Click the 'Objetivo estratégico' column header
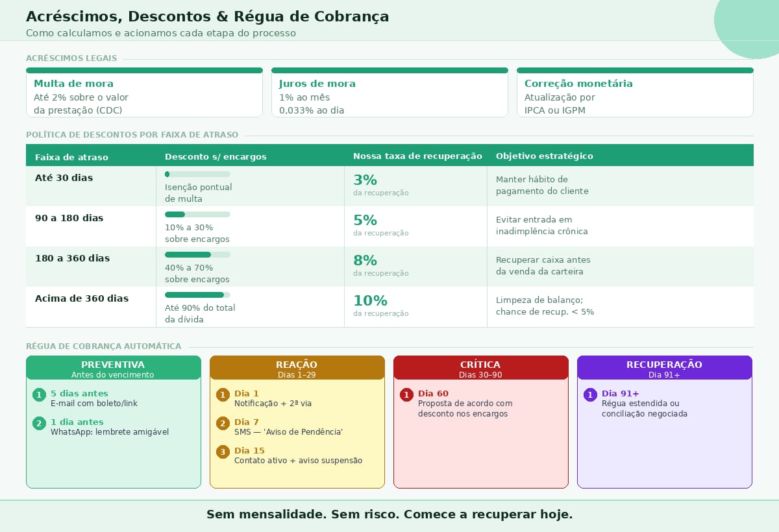Viewport: 779px width, 532px height. pyautogui.click(x=544, y=156)
